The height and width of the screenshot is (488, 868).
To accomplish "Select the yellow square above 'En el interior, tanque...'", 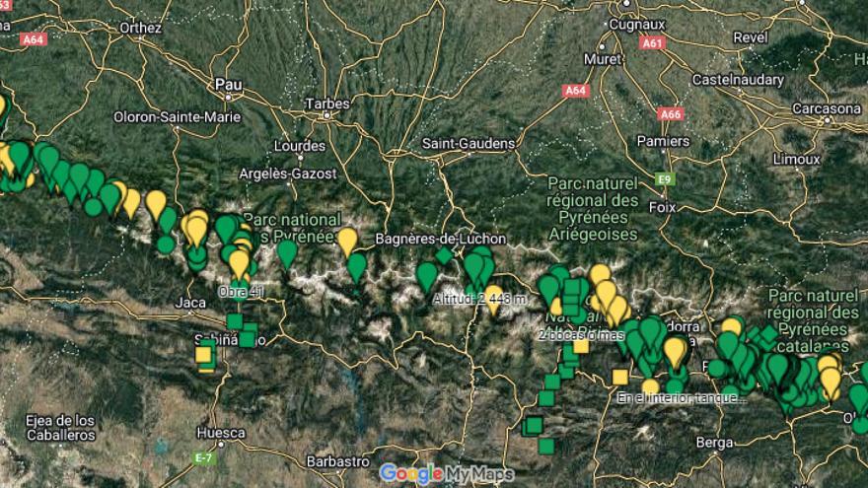I will click(620, 378).
